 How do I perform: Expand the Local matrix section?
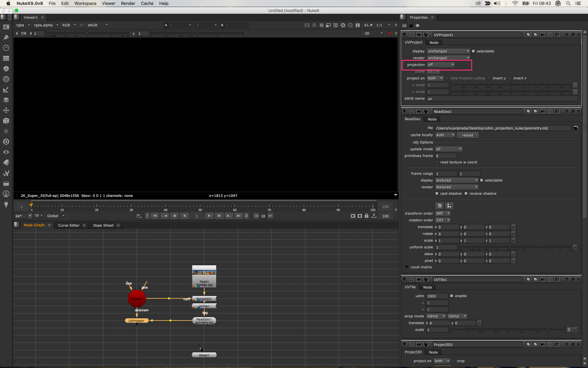pos(407,267)
